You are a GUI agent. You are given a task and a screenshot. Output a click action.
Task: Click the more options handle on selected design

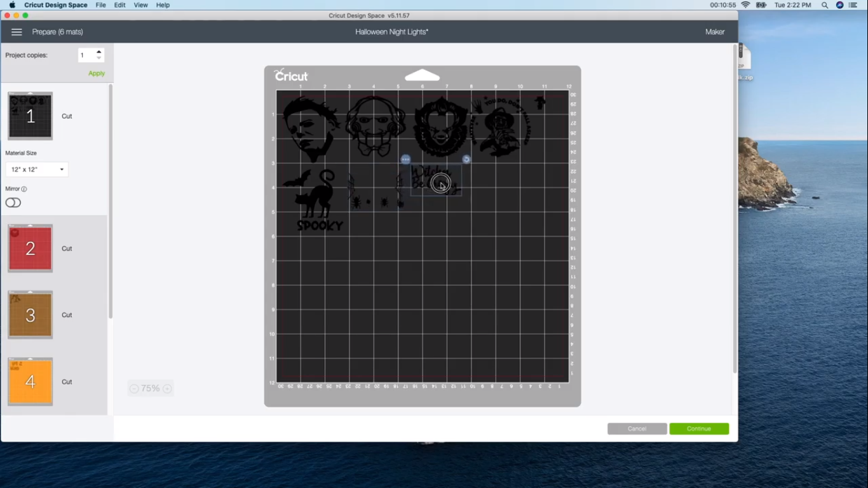coord(405,159)
